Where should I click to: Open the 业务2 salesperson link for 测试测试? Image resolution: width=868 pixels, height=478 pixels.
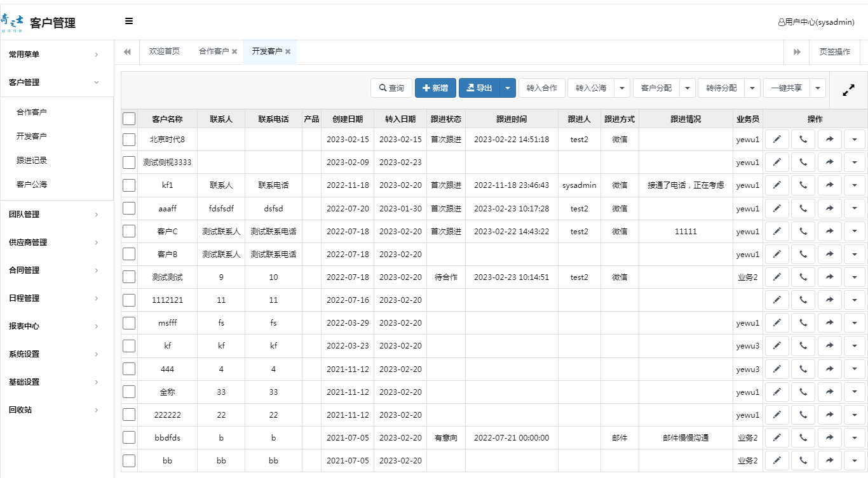click(x=748, y=276)
